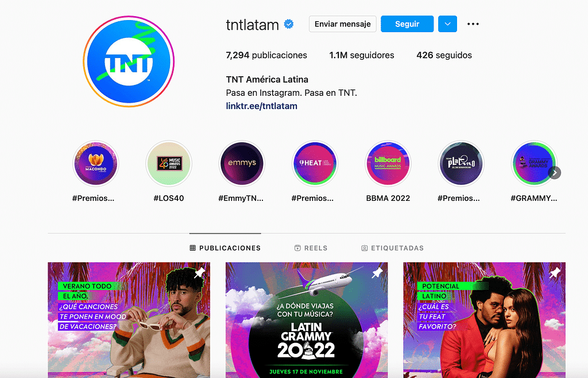Screen dimensions: 588x378
Task: Show next story highlights with arrow
Action: point(555,173)
